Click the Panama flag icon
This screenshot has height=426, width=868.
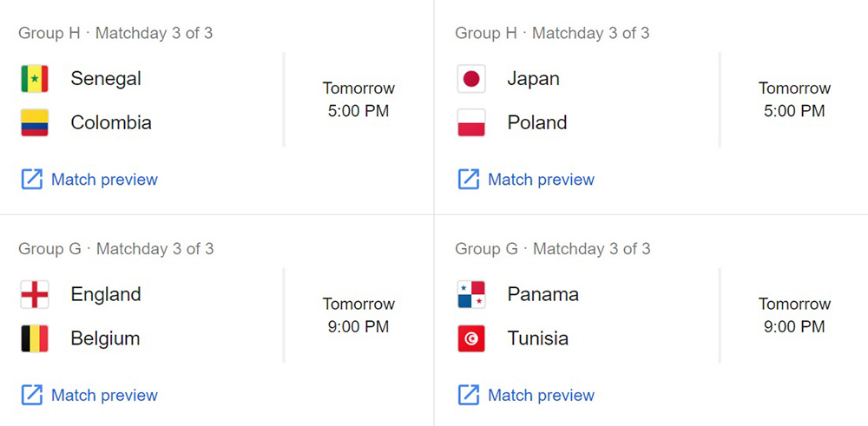[471, 295]
